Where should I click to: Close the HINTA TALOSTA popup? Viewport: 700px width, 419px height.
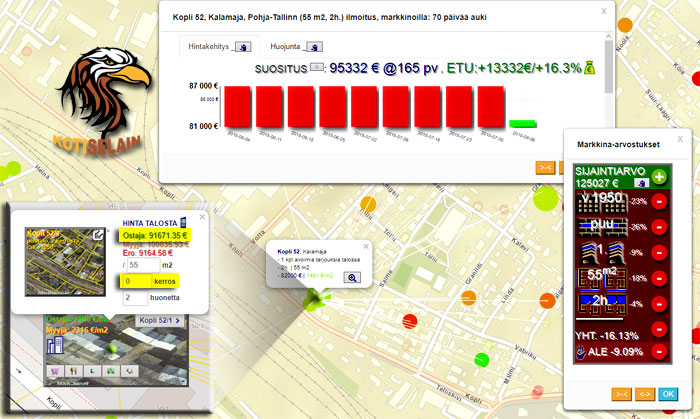pos(202,217)
